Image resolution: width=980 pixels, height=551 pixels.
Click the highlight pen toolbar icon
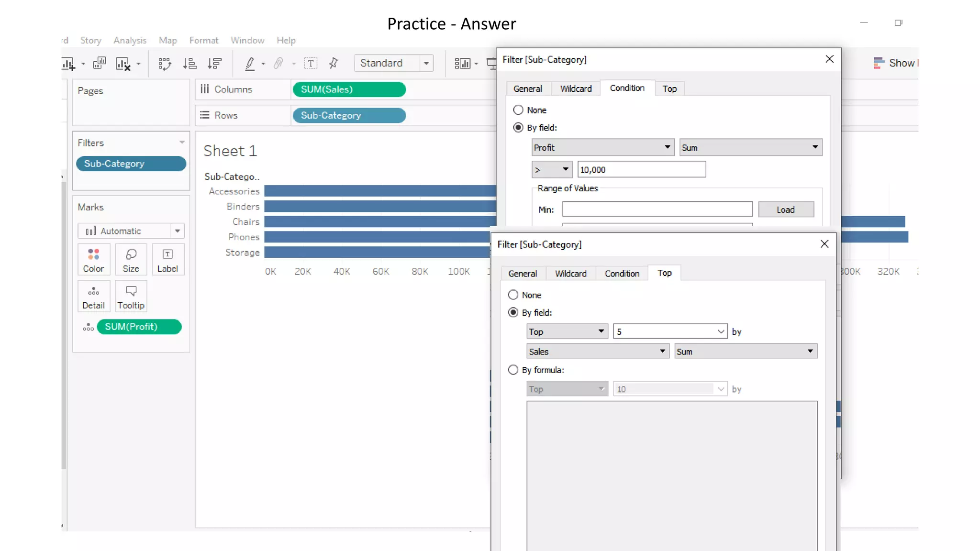pos(250,64)
